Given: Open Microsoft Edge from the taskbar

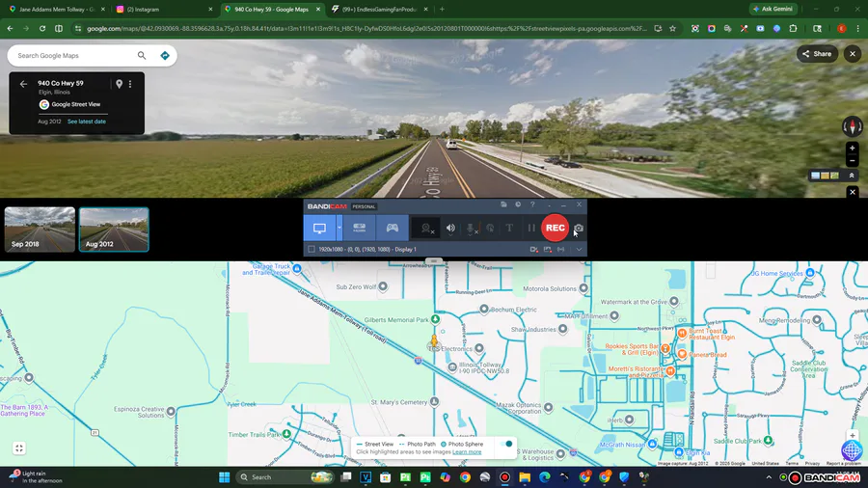Looking at the screenshot, I should pos(545,477).
